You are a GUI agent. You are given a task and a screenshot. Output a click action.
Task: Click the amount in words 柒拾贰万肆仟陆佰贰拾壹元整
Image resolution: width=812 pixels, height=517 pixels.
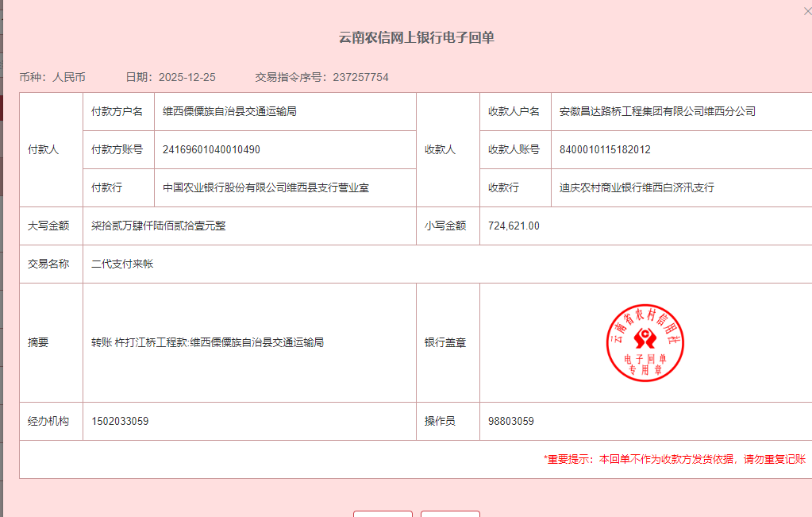(x=159, y=226)
